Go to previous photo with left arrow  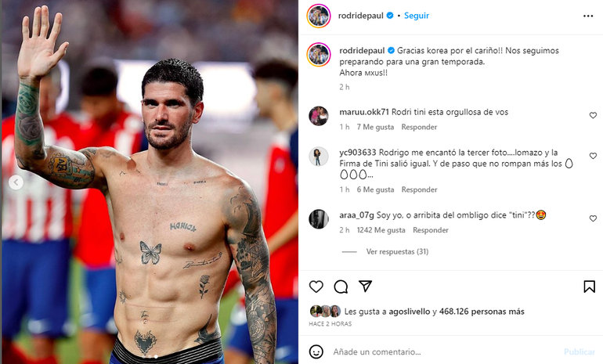click(x=16, y=182)
